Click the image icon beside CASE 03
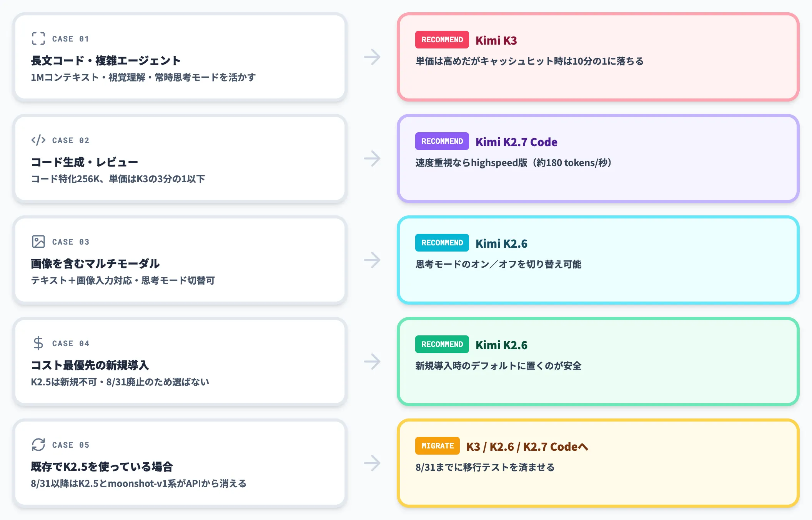This screenshot has width=812, height=520. (x=38, y=242)
